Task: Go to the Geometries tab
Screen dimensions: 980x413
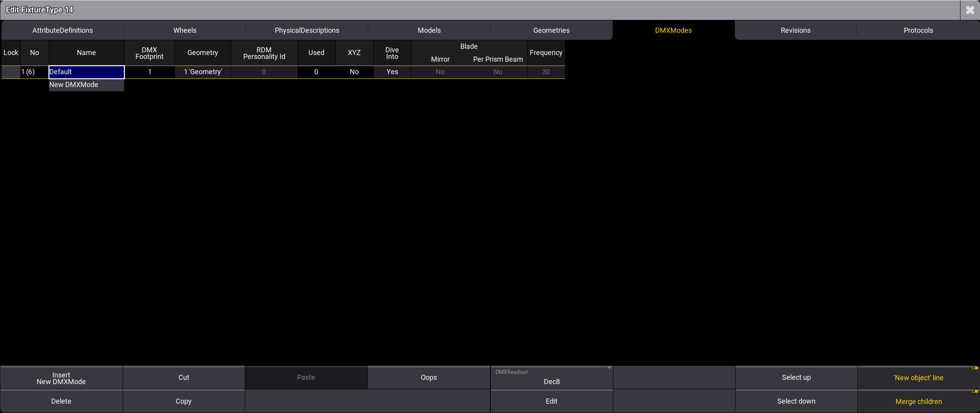Action: tap(551, 30)
